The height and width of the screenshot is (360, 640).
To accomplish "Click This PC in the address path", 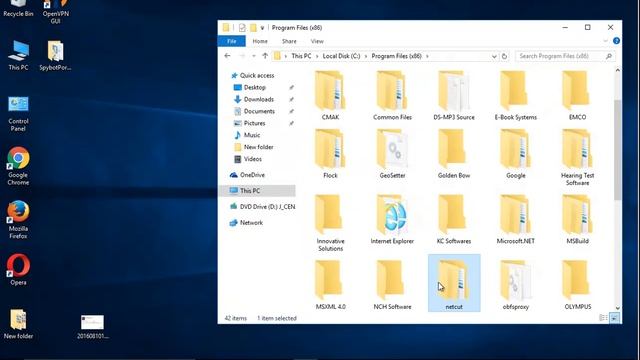I will point(301,56).
